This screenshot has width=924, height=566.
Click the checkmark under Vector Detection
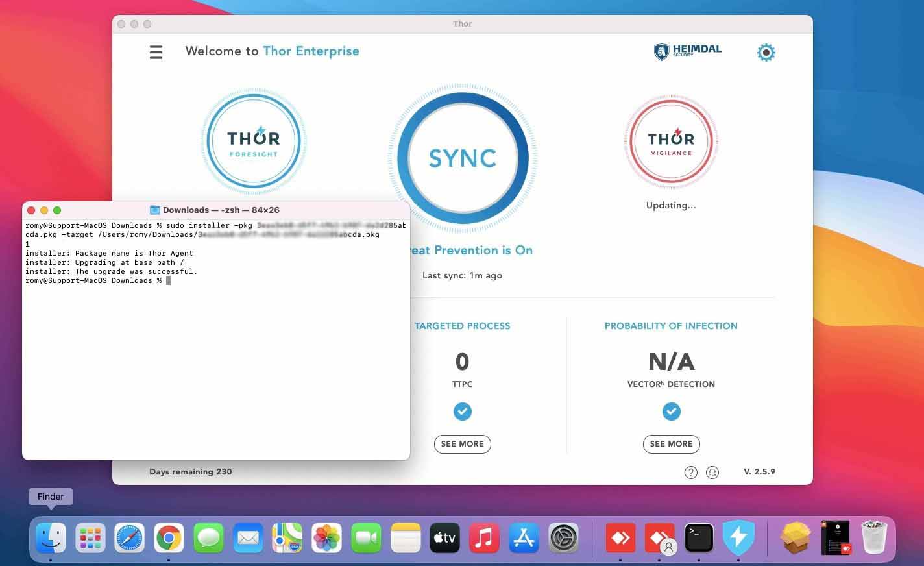pyautogui.click(x=671, y=412)
